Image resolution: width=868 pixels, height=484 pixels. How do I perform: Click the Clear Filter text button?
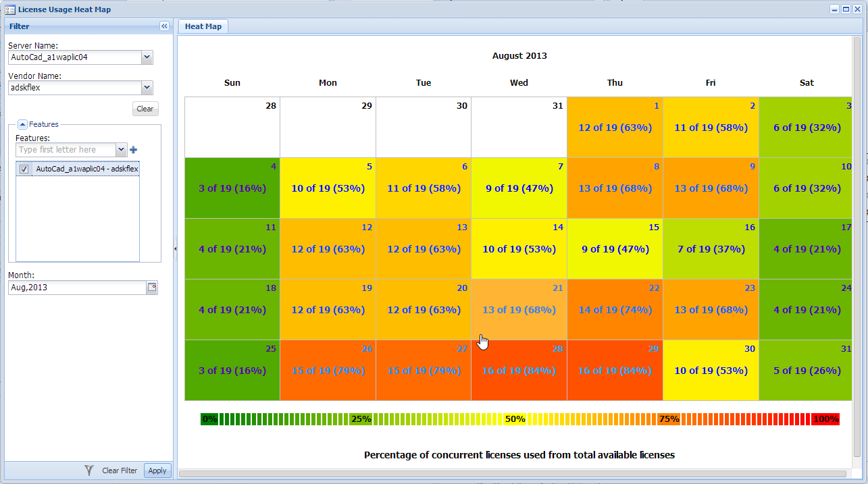(120, 470)
